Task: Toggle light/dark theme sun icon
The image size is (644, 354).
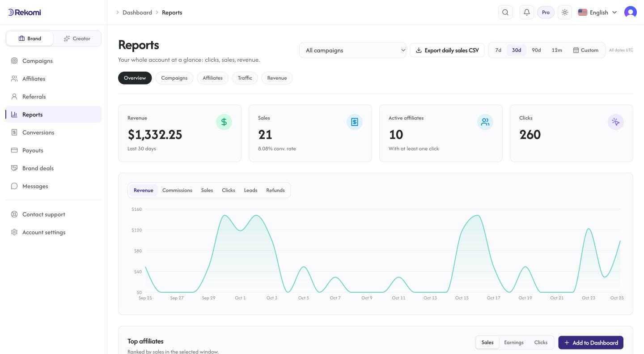Action: [x=565, y=13]
